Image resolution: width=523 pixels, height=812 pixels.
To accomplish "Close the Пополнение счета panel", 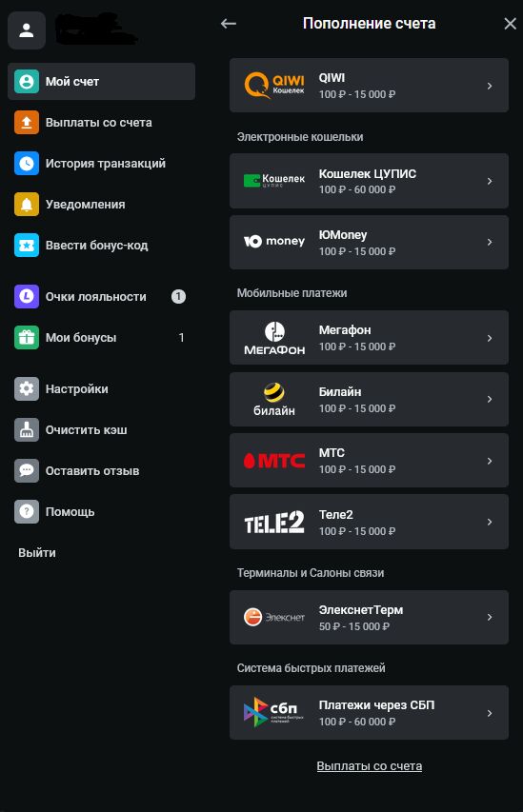I will click(510, 23).
